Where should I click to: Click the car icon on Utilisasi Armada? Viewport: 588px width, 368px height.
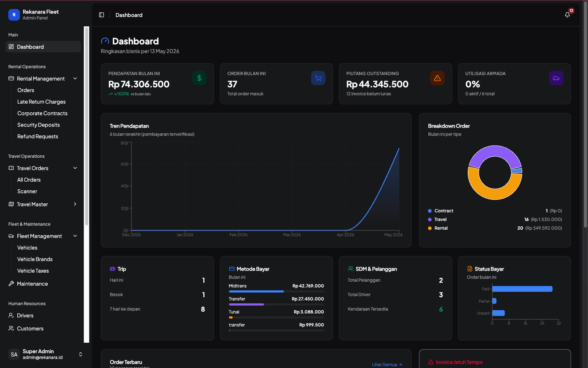tap(556, 78)
